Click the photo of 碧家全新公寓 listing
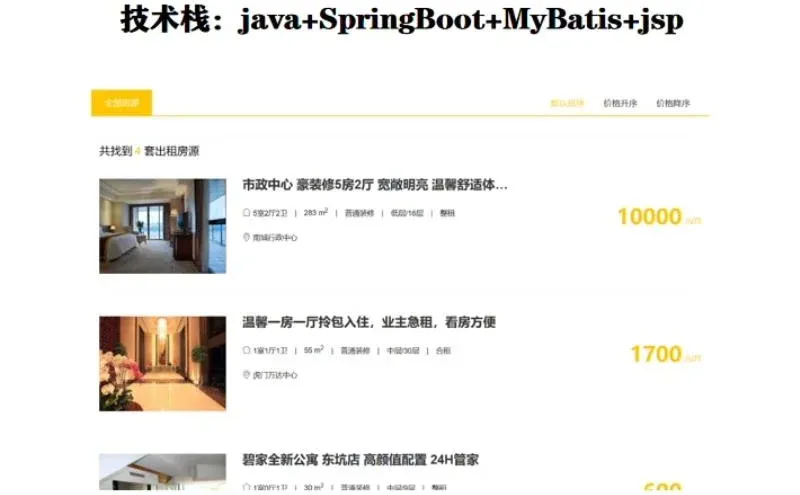 (x=163, y=472)
